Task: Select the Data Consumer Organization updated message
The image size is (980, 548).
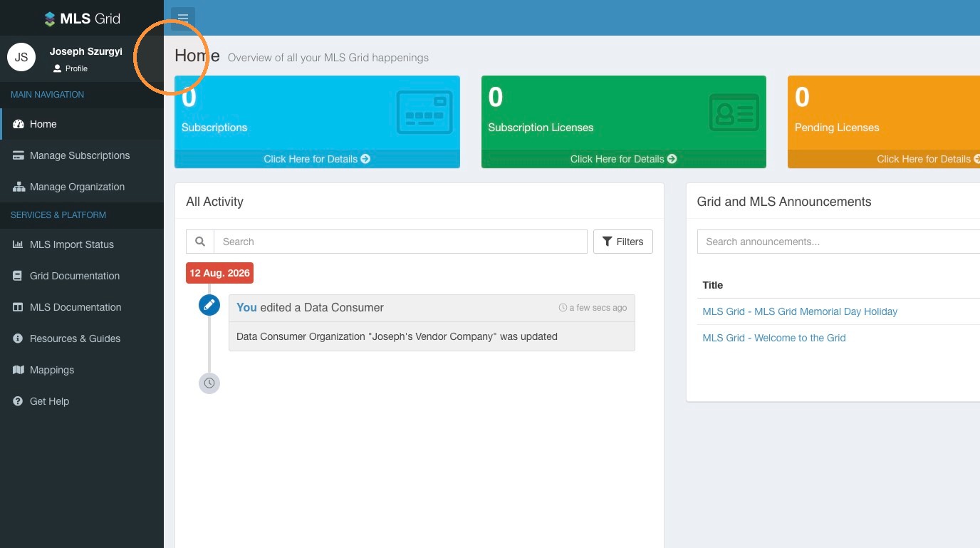Action: 397,336
